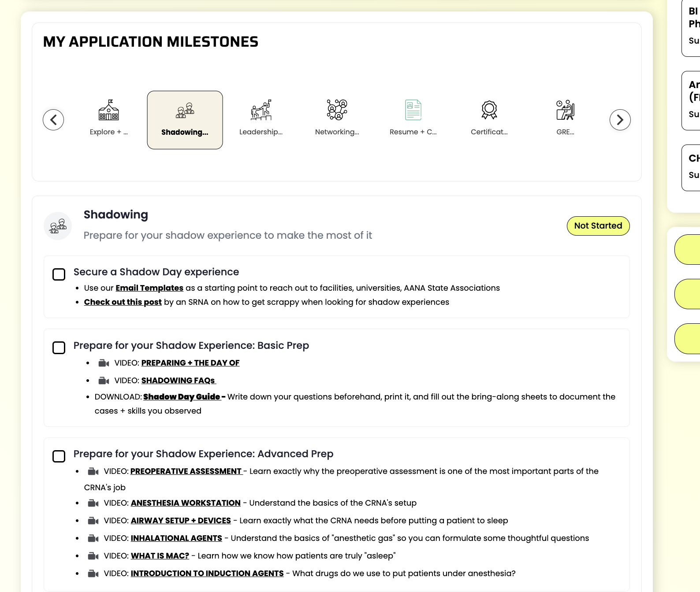Open the Email Templates link

point(149,288)
